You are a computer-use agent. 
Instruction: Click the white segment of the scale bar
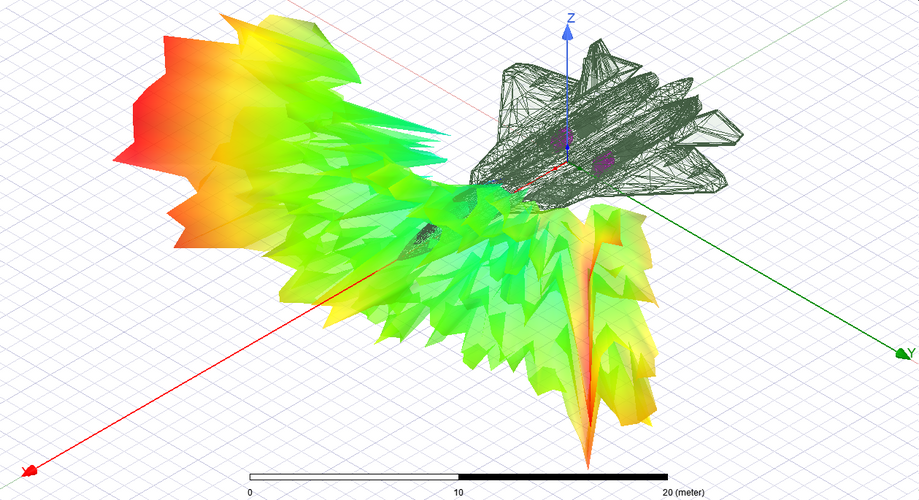pyautogui.click(x=354, y=477)
